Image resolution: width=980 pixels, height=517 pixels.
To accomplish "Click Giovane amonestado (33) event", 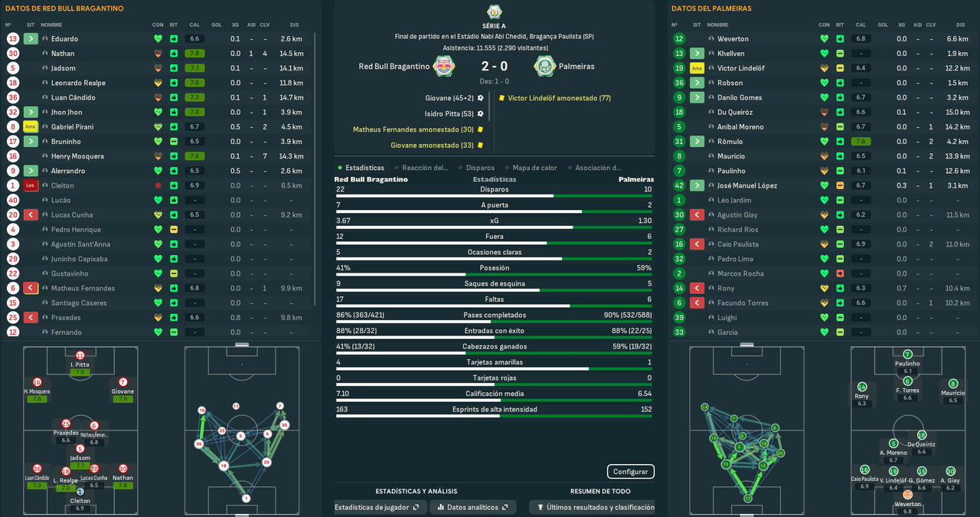I will [432, 145].
